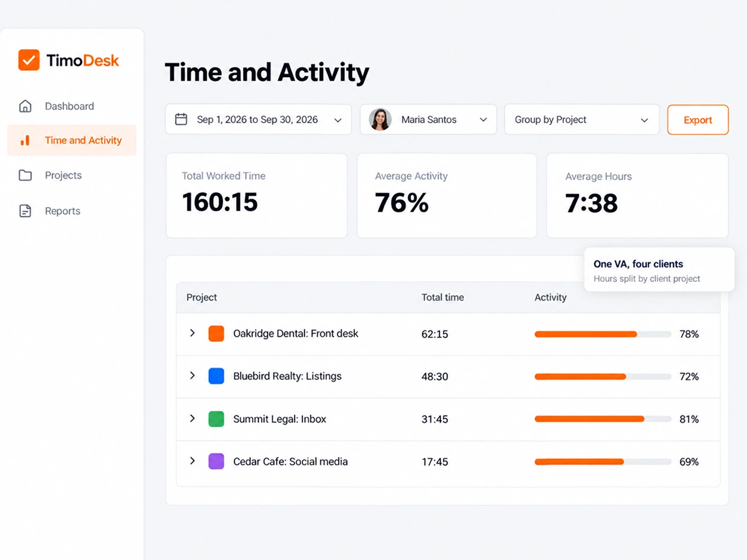The image size is (747, 560).
Task: Select Time and Activity sidebar item
Action: click(72, 140)
